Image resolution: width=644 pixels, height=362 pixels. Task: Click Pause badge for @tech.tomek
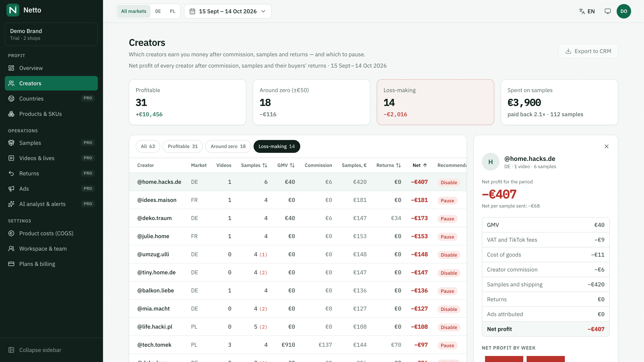click(447, 345)
